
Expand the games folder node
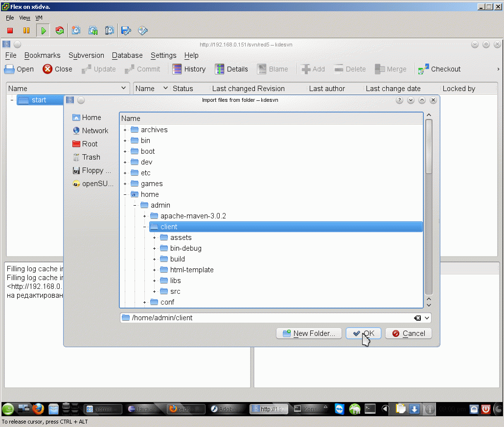click(x=125, y=184)
